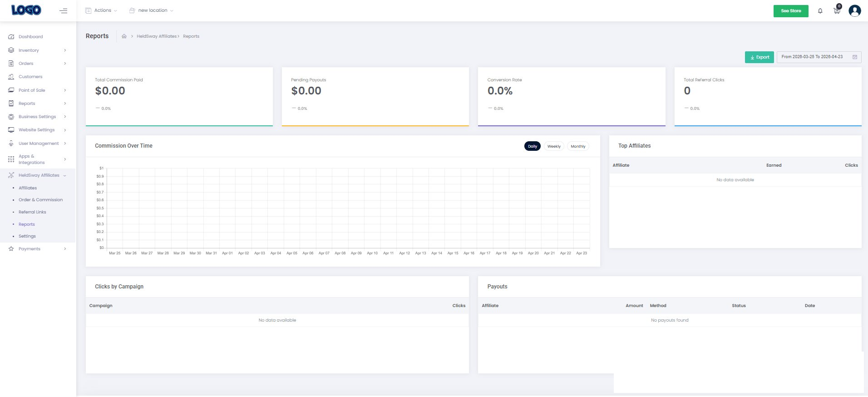
Task: Click the Payouts Amount column header
Action: (634, 306)
